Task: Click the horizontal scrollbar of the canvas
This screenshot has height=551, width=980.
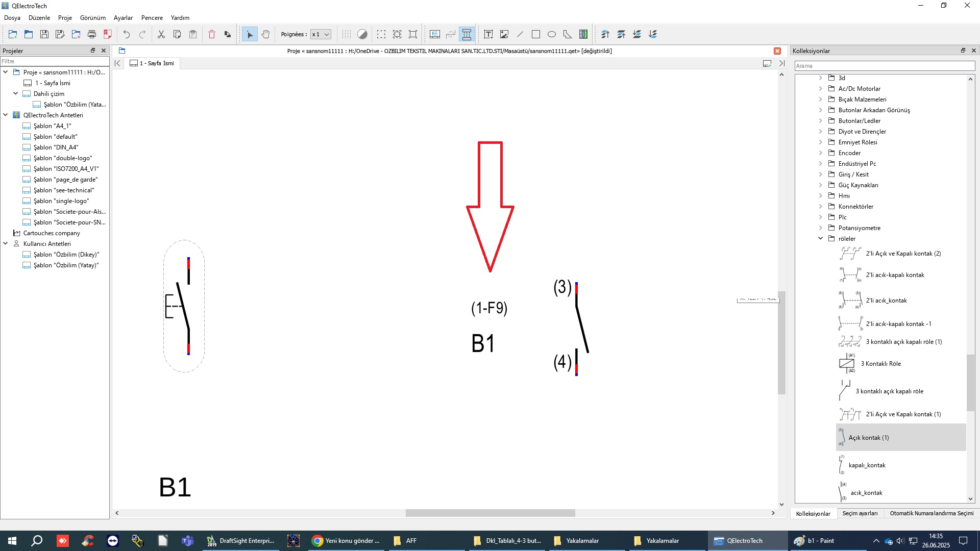Action: pyautogui.click(x=490, y=513)
